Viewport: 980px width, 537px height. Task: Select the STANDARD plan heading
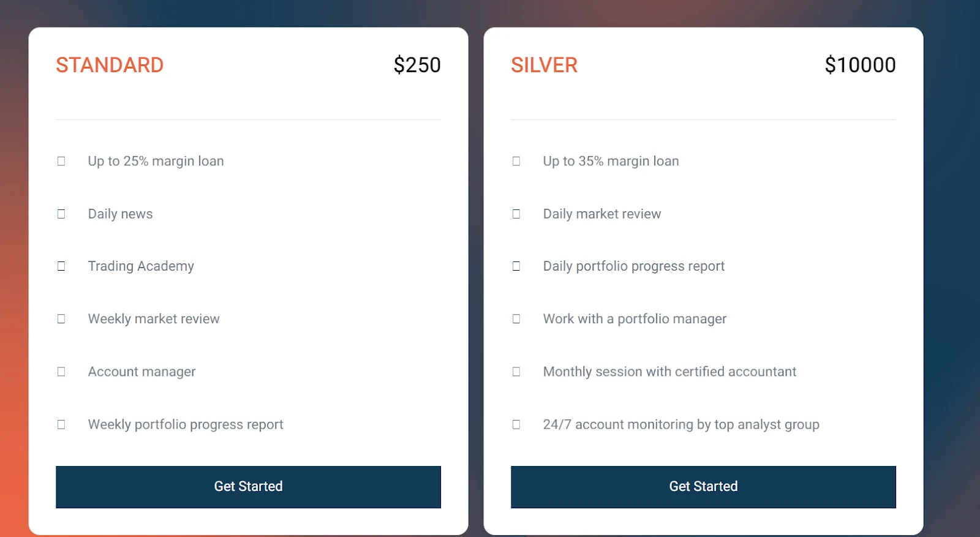[x=110, y=65]
